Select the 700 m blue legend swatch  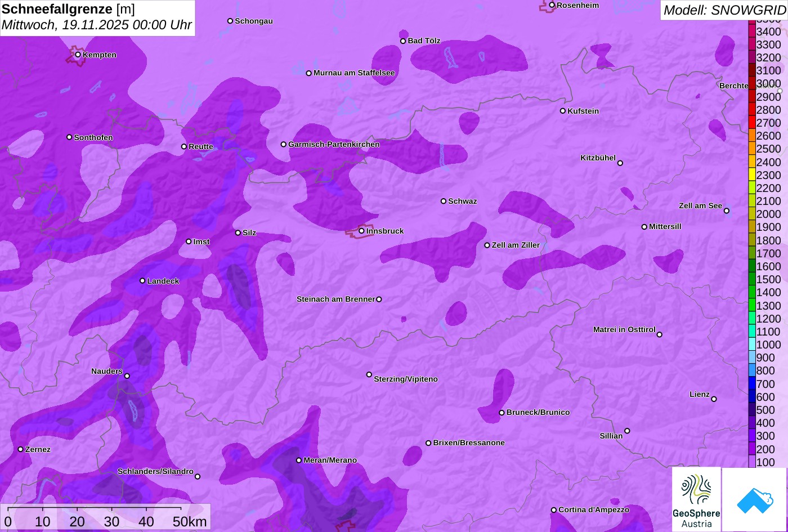751,383
